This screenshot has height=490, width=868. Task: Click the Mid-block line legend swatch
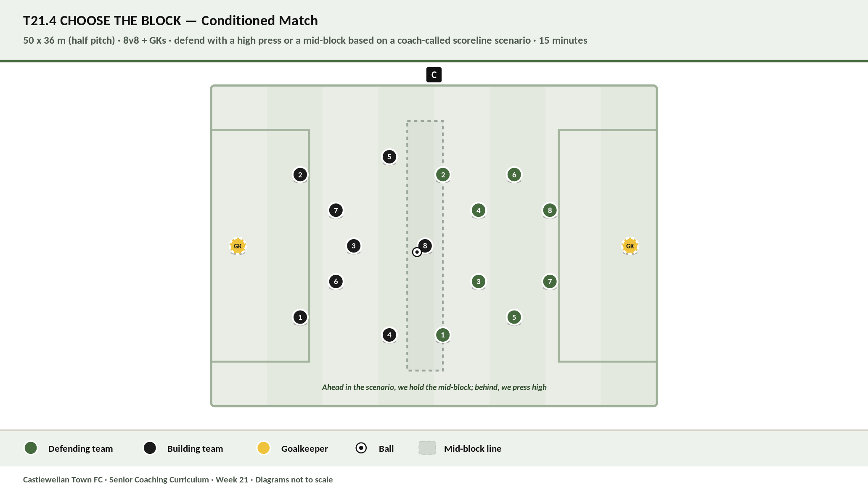[x=427, y=448]
